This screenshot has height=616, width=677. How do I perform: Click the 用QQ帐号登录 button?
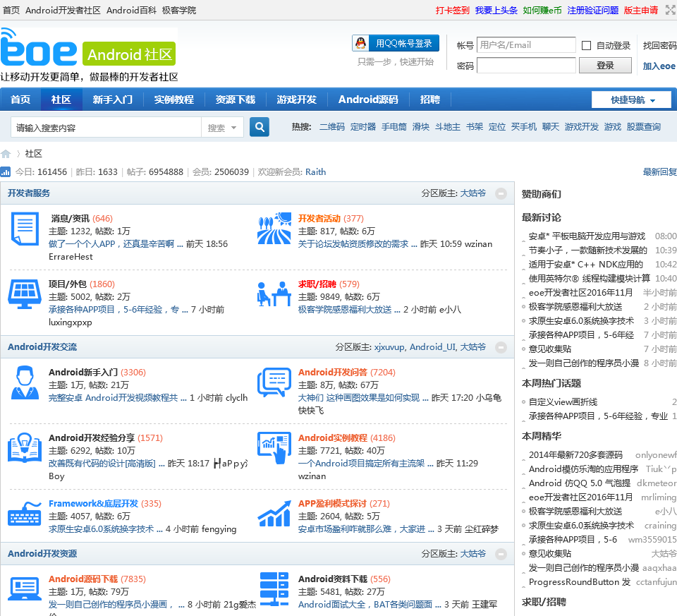coord(396,43)
